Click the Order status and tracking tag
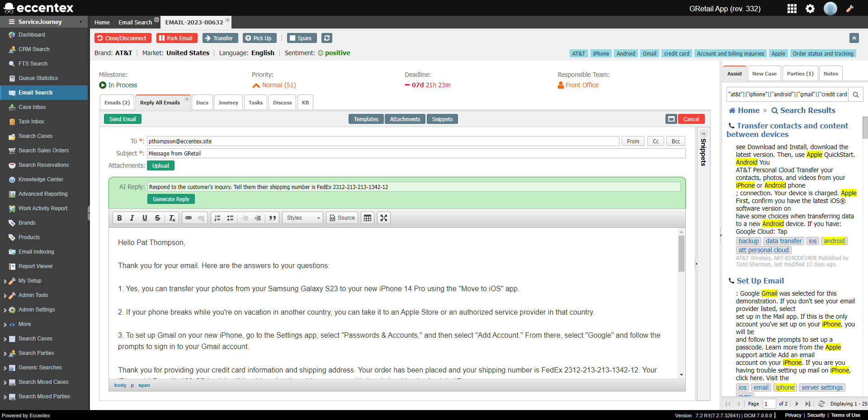The image size is (868, 420). (823, 53)
